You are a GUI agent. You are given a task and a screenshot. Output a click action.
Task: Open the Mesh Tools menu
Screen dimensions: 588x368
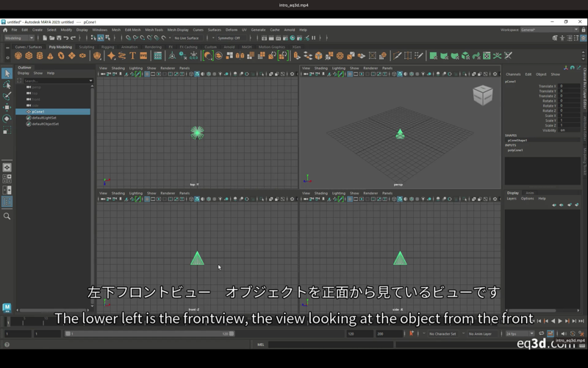coord(154,29)
